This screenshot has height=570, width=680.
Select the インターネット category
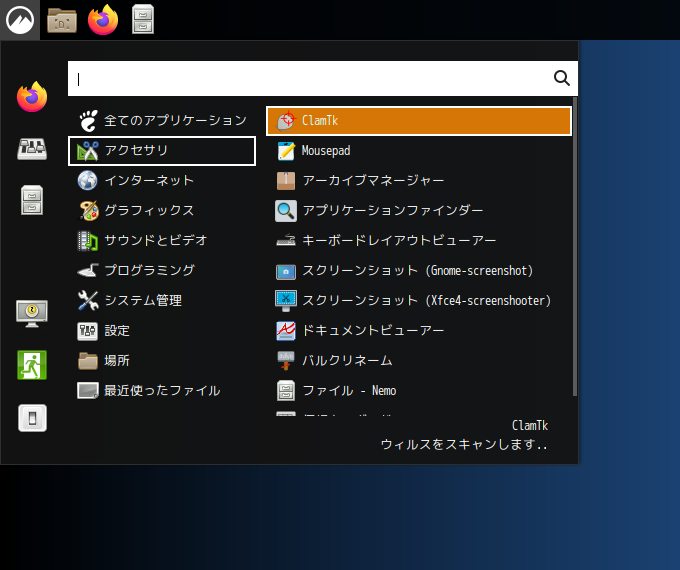pos(162,180)
